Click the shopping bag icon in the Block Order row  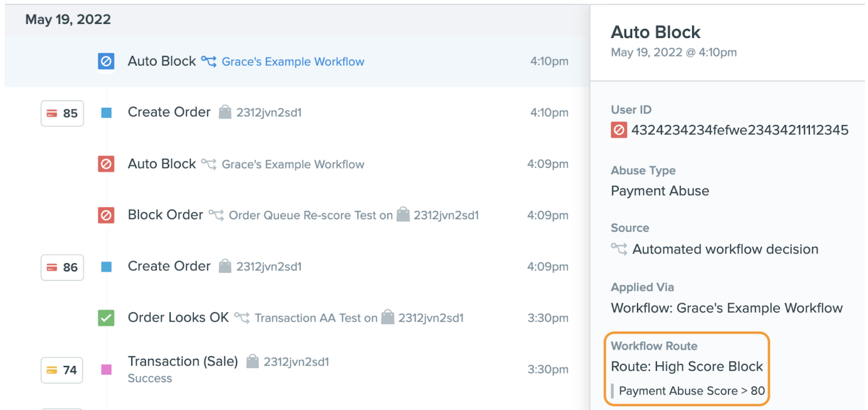[403, 214]
